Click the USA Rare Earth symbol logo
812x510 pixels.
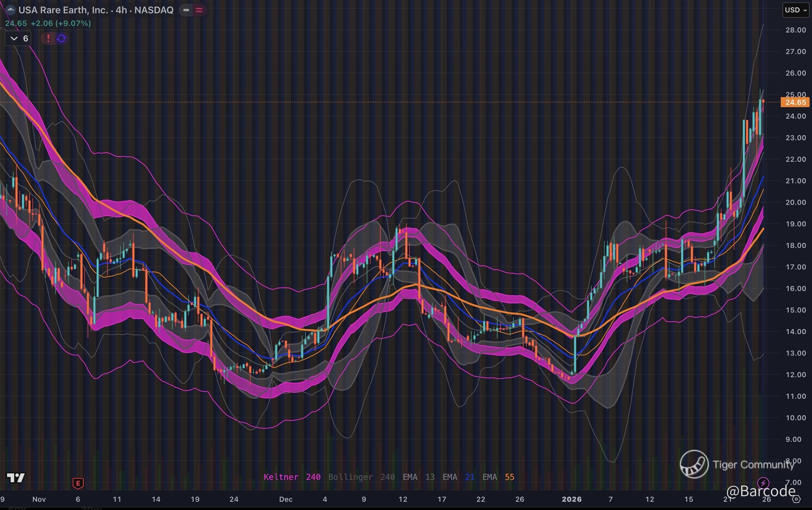tap(11, 10)
